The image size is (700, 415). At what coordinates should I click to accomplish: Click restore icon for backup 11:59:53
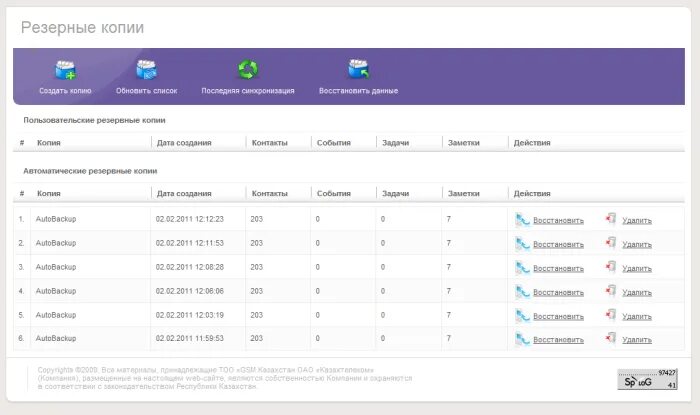click(x=522, y=339)
